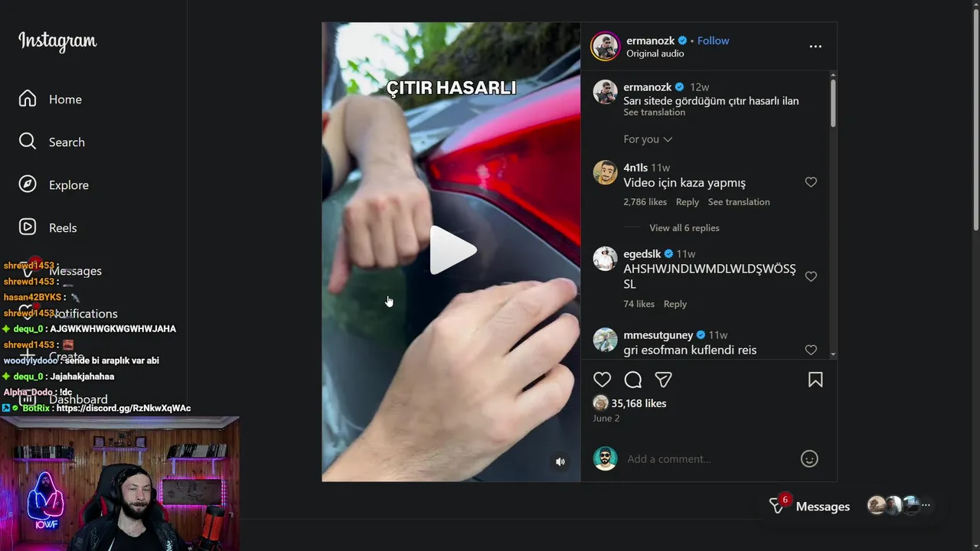Save the post with the bookmark icon
This screenshot has width=980, height=551.
click(815, 380)
